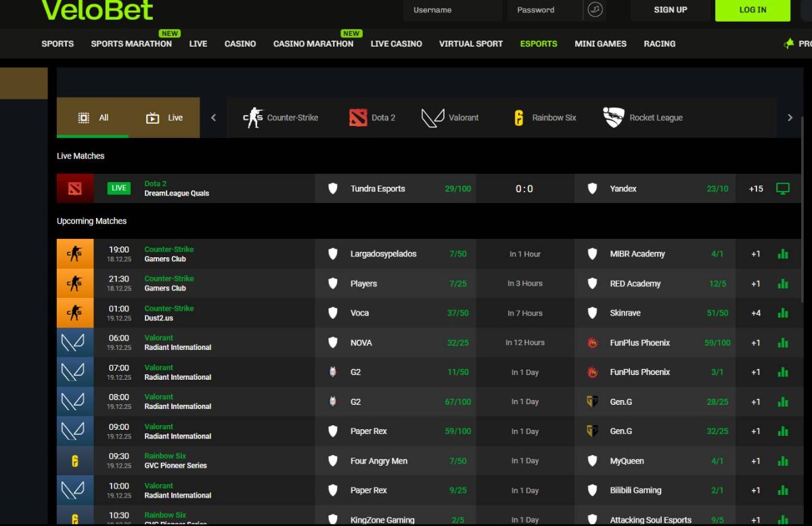Click the Rocket League icon filter
This screenshot has height=526, width=812.
[x=614, y=118]
